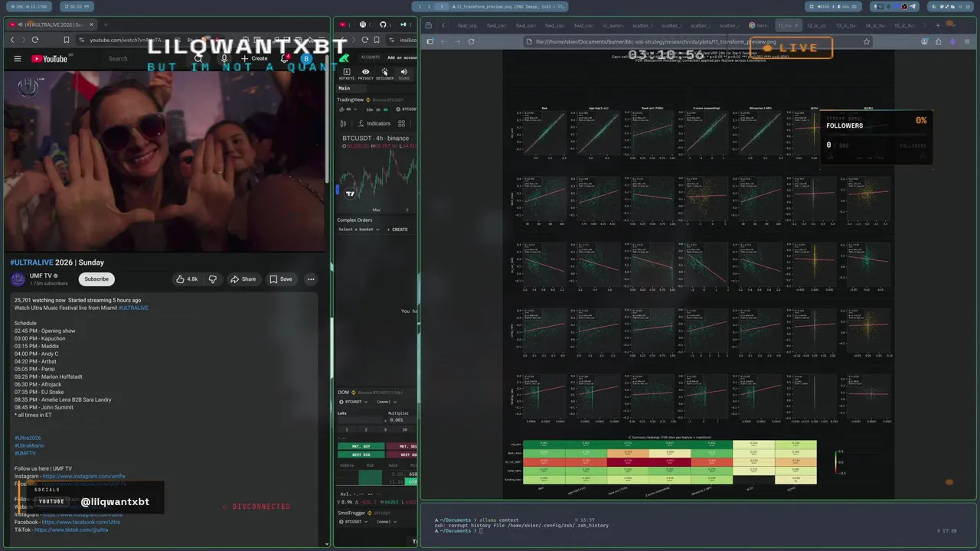Open the #Ultra2026 hashtag link
Screen dimensions: 980x551
28,438
